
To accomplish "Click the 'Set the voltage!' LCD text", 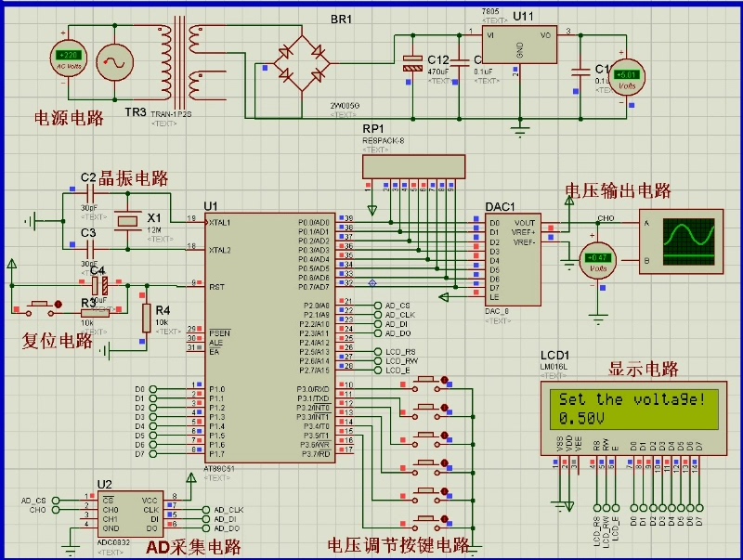I will click(x=632, y=399).
